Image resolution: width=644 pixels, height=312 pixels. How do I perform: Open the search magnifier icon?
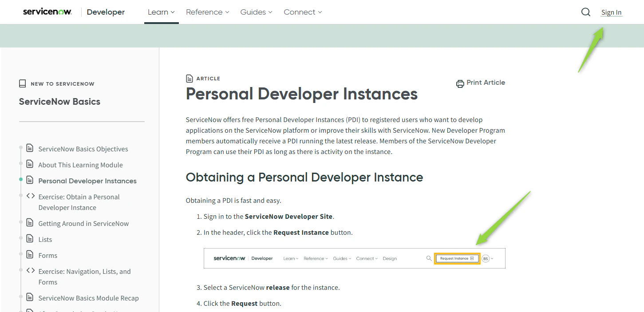tap(585, 12)
